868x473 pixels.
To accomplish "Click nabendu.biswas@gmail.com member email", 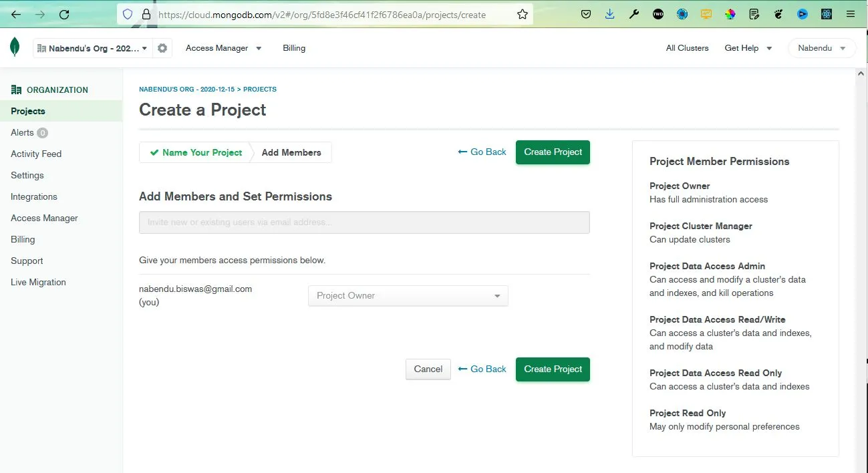I will coord(195,289).
